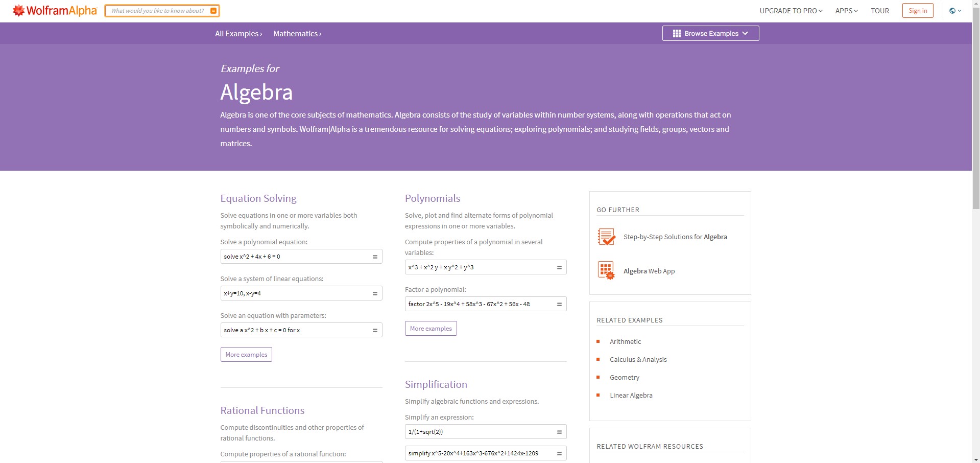Viewport: 980px width, 463px height.
Task: Click equals icon for 'solve a x^2 + b x + c = 0 for x'
Action: click(375, 330)
